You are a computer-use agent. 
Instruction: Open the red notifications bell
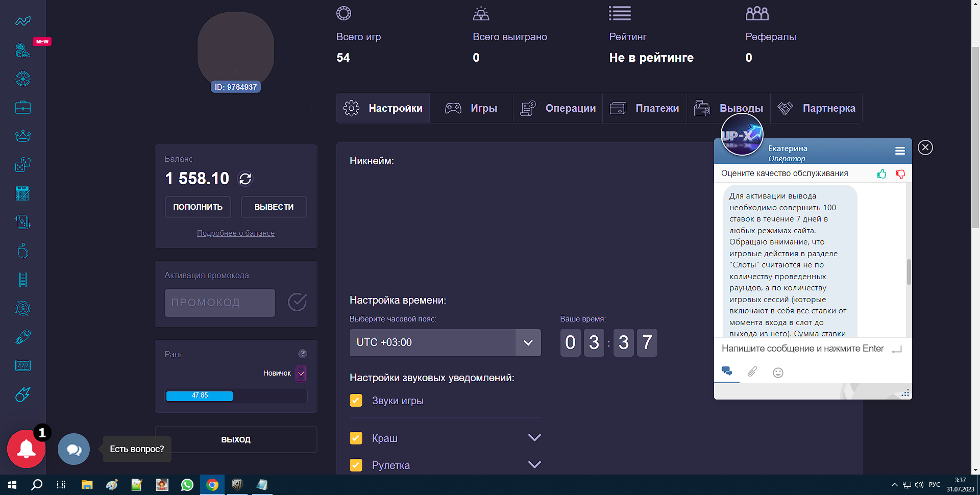point(26,449)
